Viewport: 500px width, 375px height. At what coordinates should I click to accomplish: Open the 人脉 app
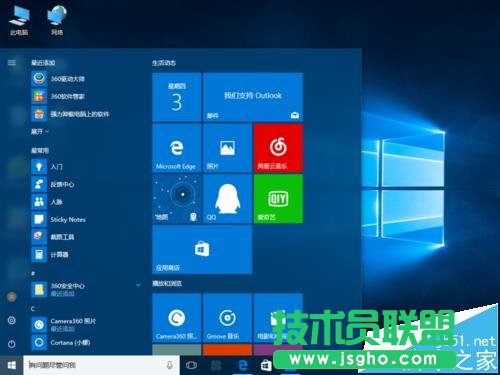point(47,202)
